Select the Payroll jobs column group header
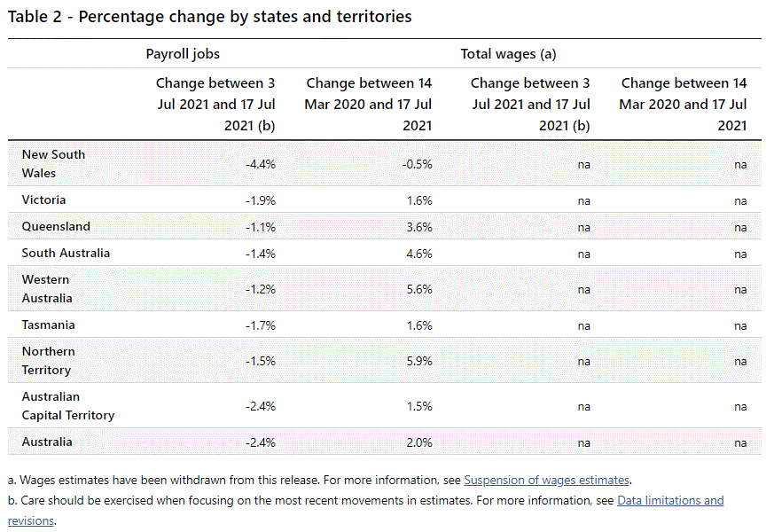 [x=183, y=54]
